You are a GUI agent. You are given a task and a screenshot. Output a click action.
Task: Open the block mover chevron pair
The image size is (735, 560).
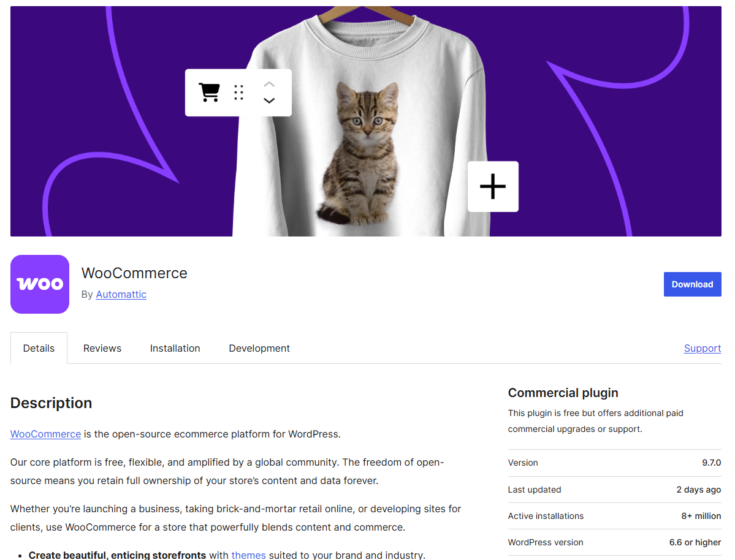[268, 92]
